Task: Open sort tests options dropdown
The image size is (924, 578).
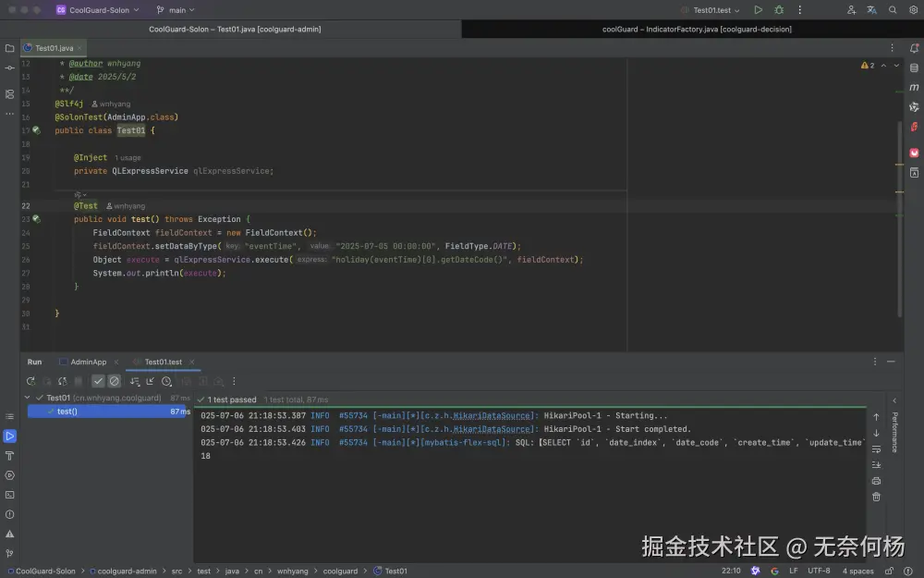Action: click(x=135, y=382)
